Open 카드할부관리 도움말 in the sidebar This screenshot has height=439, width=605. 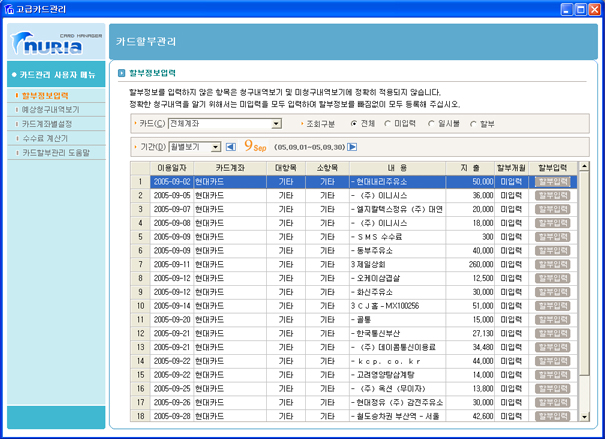point(55,153)
